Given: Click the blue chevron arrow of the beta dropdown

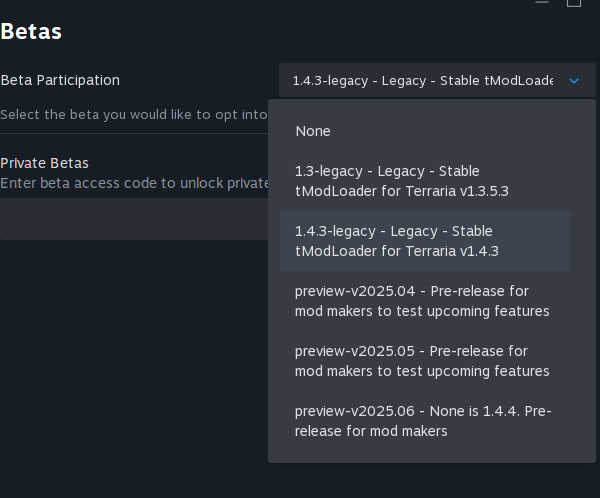Looking at the screenshot, I should point(574,81).
